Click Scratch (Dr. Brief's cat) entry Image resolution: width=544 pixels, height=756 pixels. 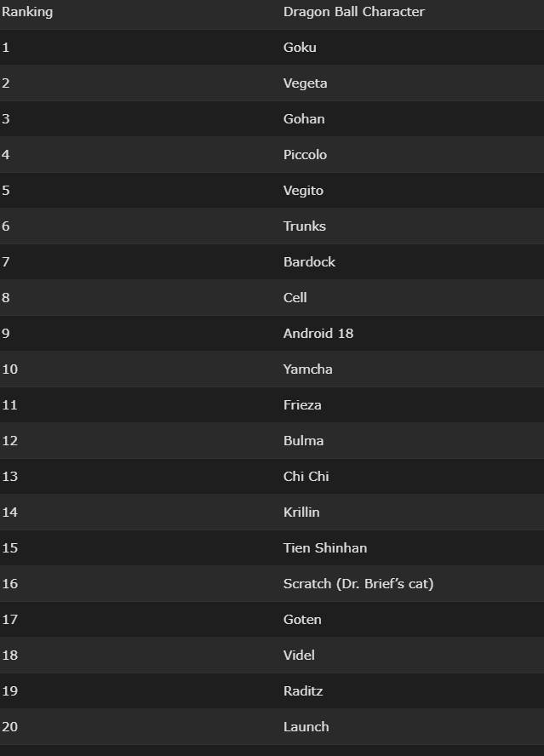pyautogui.click(x=358, y=584)
